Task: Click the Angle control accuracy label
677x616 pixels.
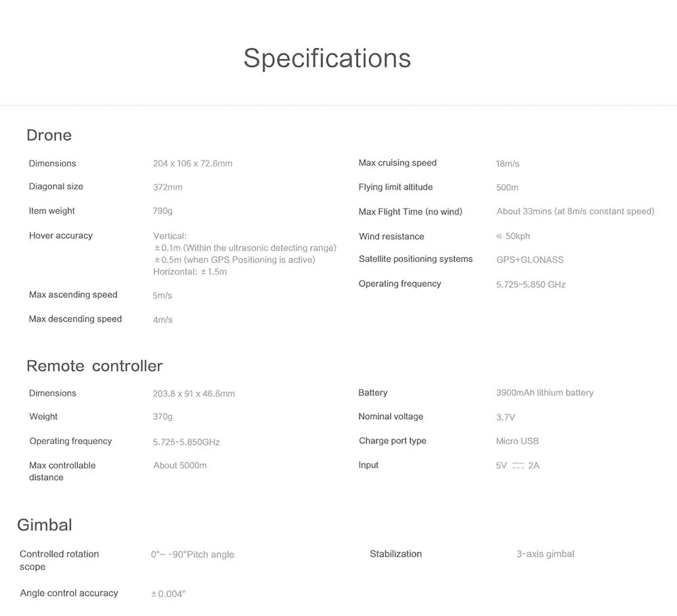Action: [69, 594]
